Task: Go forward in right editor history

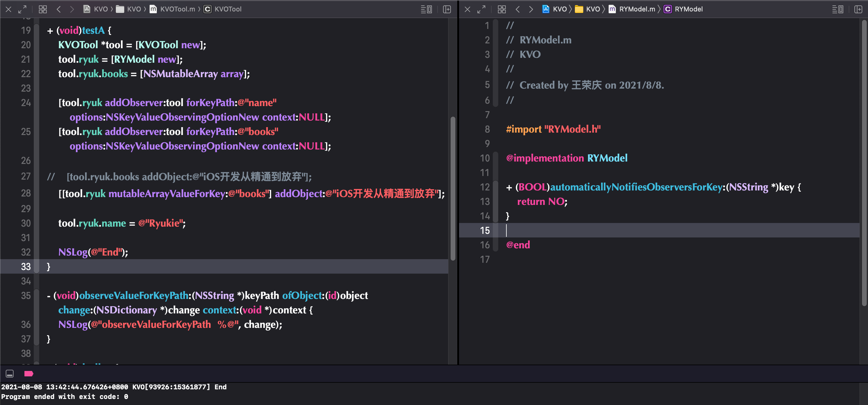Action: [x=531, y=9]
